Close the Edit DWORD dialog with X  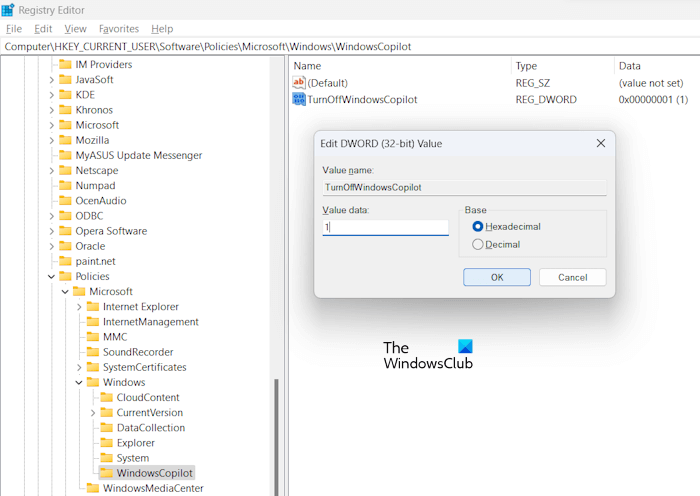(601, 143)
